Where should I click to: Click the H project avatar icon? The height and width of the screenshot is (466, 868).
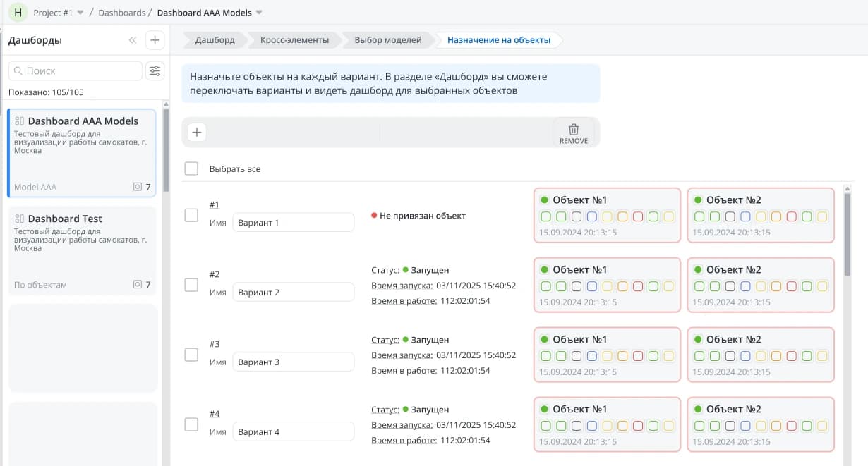click(18, 13)
